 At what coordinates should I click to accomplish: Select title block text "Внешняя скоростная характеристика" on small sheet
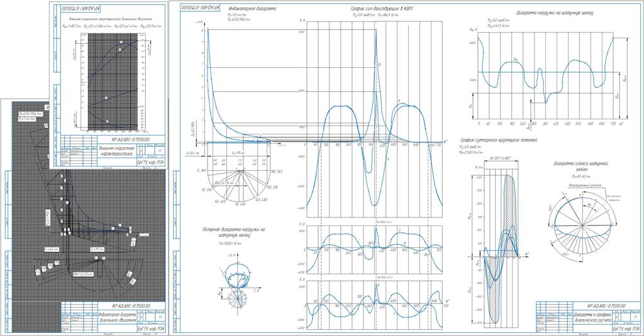point(116,151)
